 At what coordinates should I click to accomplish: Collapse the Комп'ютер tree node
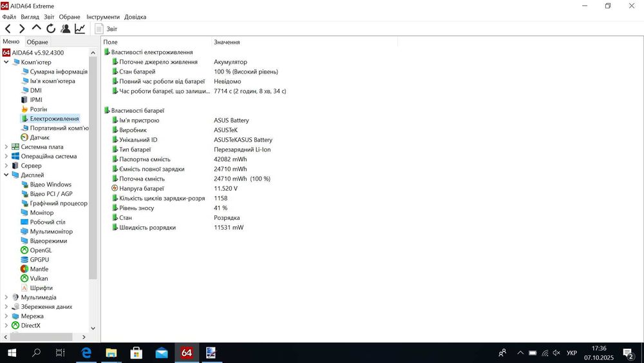[x=6, y=62]
